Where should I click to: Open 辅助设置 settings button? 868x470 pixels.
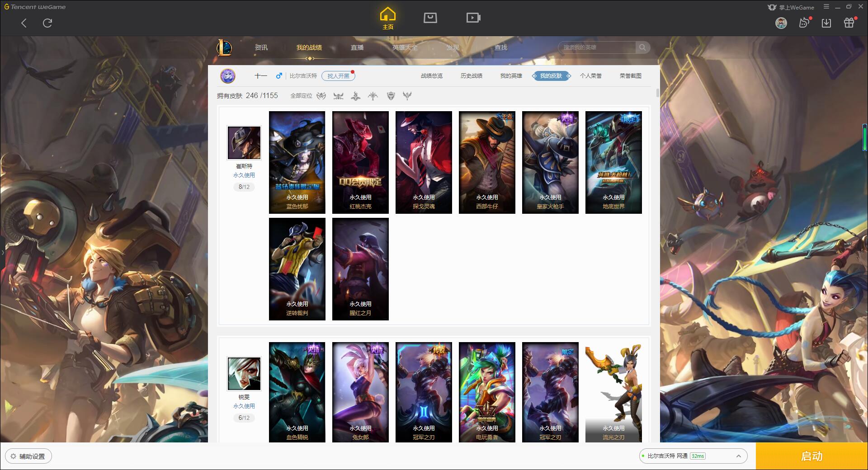28,456
